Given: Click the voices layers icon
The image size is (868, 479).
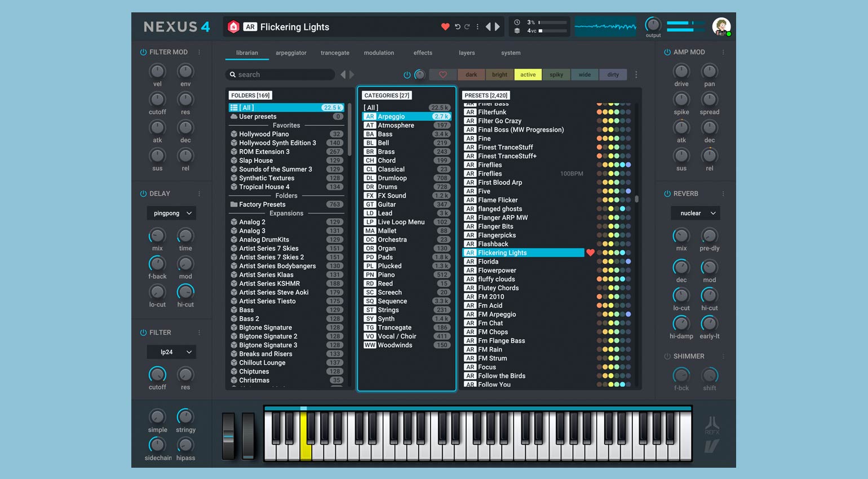Looking at the screenshot, I should click(517, 30).
